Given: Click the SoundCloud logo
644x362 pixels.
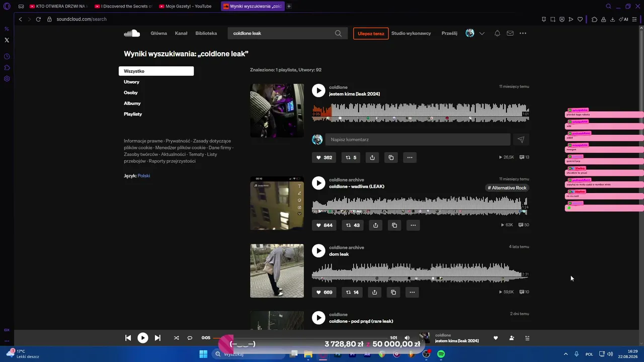Looking at the screenshot, I should tap(132, 33).
